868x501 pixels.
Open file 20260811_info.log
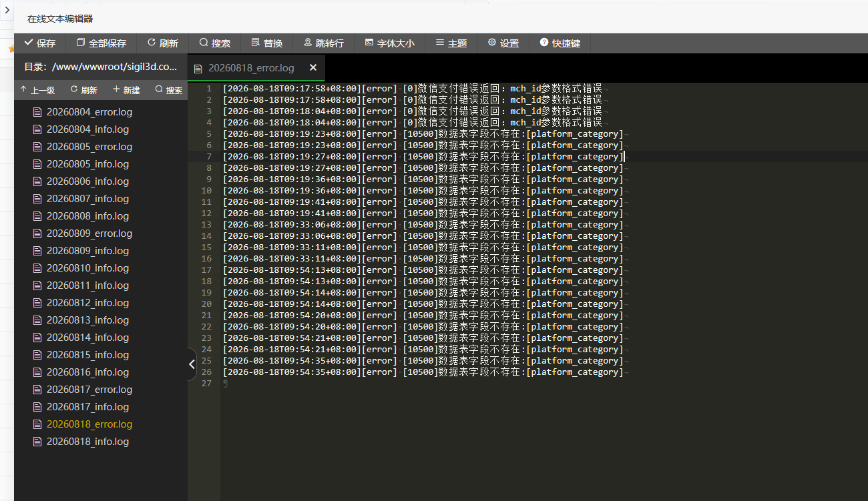coord(87,286)
